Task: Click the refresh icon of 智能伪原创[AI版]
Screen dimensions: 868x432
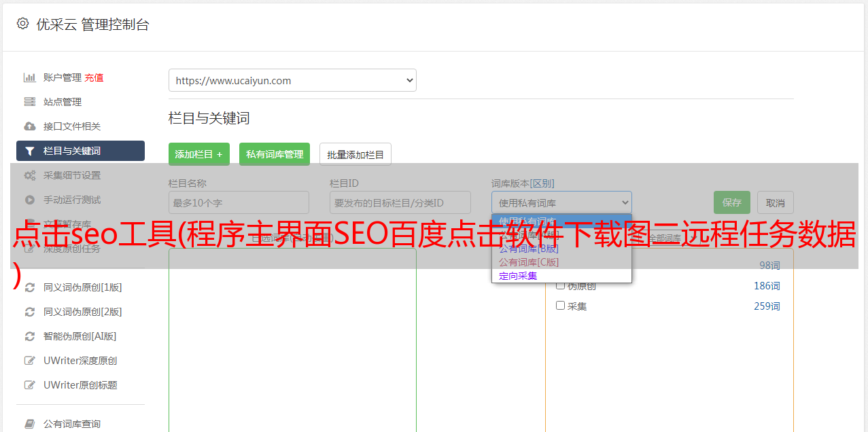Action: (29, 336)
